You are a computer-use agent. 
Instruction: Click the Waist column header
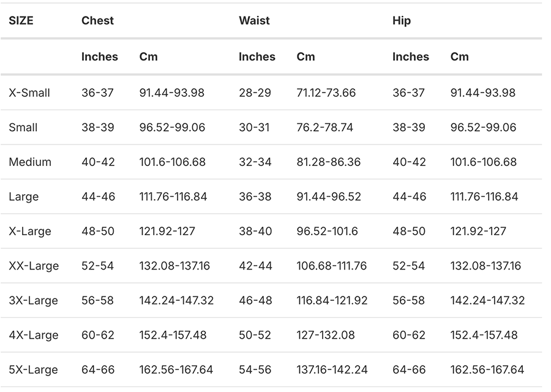click(x=254, y=20)
